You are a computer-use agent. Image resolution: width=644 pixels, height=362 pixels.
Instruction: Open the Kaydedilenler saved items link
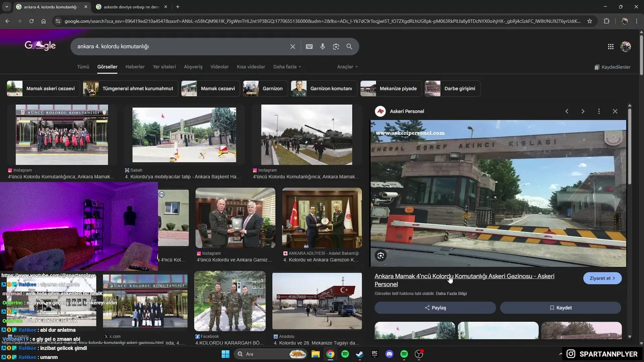coord(612,67)
